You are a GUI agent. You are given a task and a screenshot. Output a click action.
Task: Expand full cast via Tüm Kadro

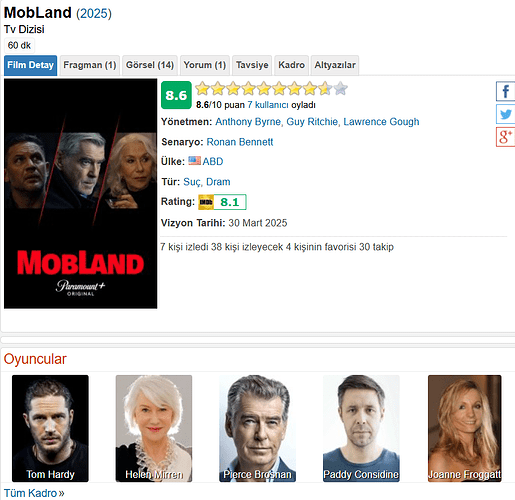pyautogui.click(x=34, y=493)
